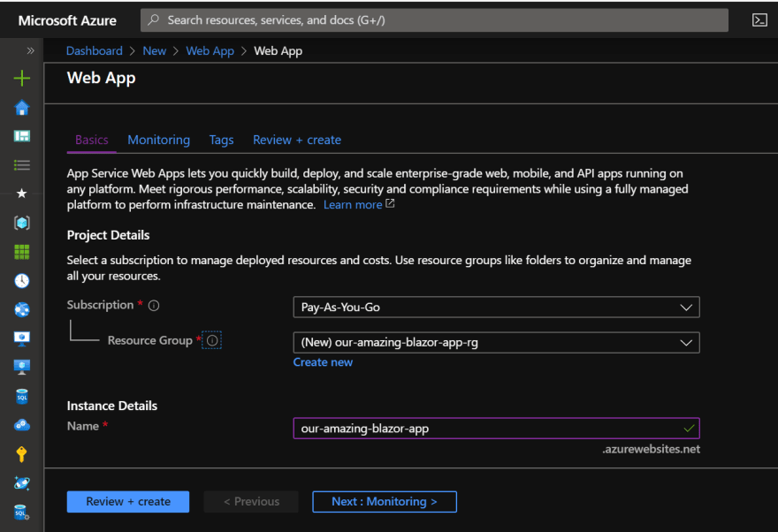Viewport: 778px width, 532px height.
Task: Click the Microsoft Azure logo text
Action: pyautogui.click(x=67, y=20)
